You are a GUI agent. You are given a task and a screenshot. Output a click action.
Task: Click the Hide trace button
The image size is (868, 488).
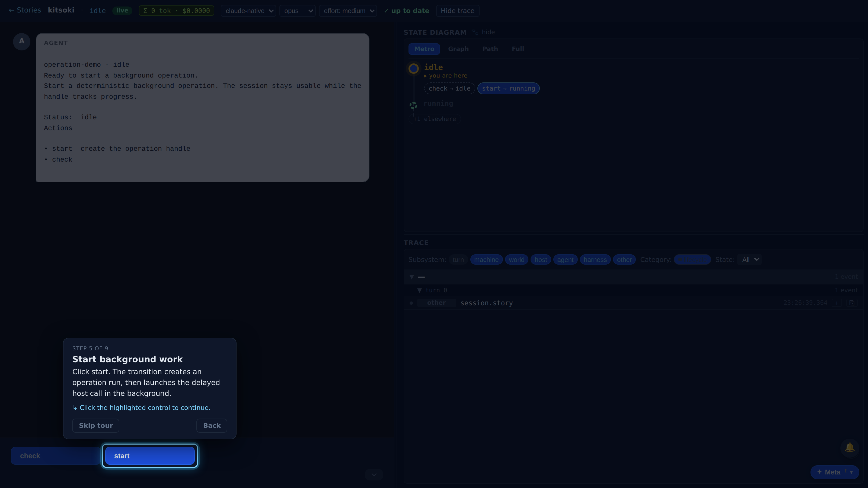click(x=457, y=11)
